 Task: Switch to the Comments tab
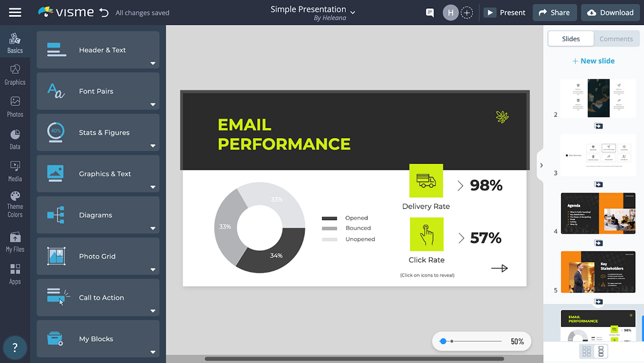[x=616, y=39]
